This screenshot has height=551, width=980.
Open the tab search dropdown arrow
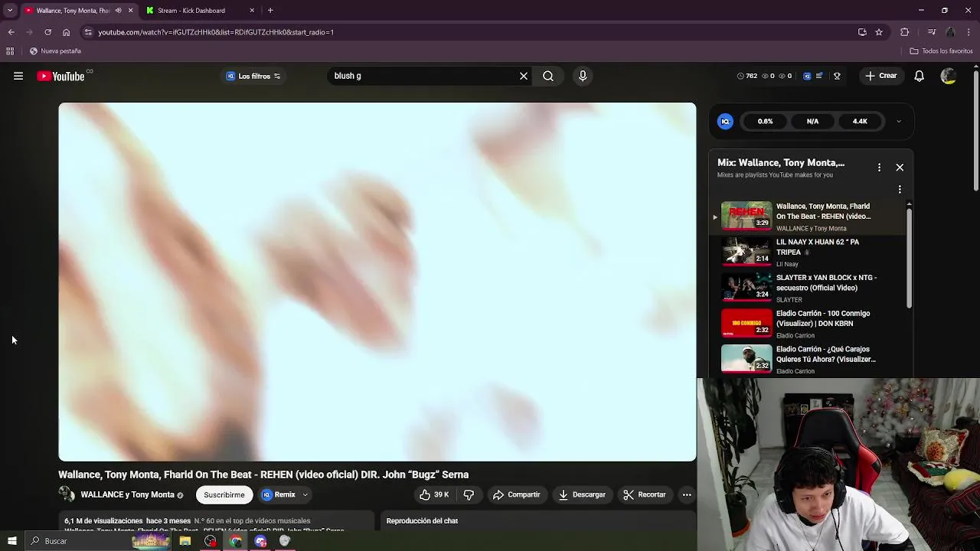click(x=10, y=10)
